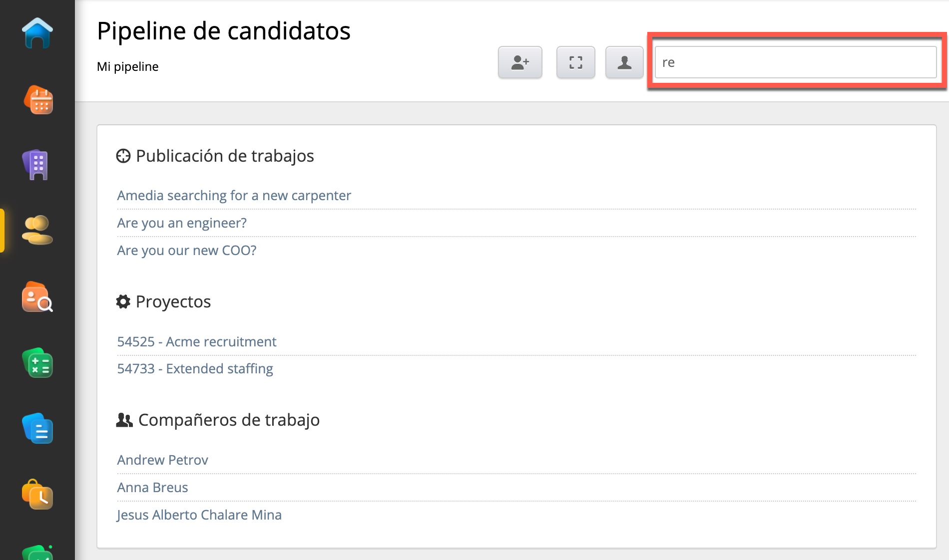Click the add candidate button

520,62
